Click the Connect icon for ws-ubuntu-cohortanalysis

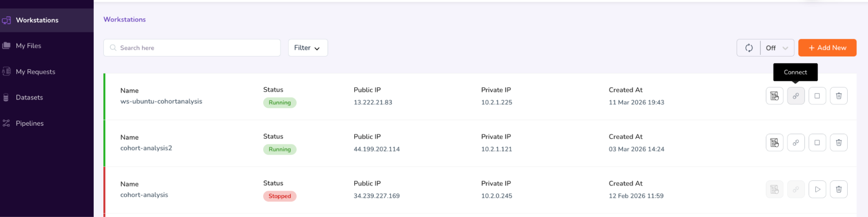(795, 96)
